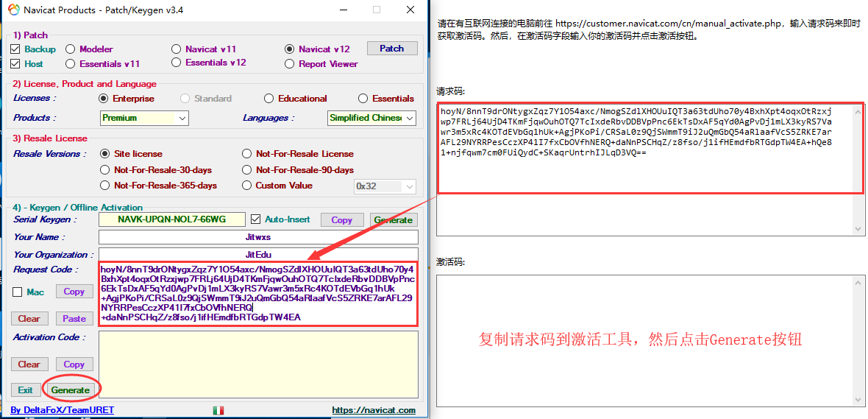This screenshot has height=419, width=868.
Task: Click the Italian flag icon
Action: pos(218,410)
